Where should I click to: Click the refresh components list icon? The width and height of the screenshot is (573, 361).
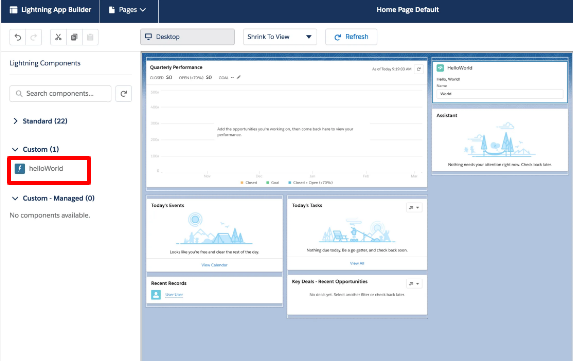pos(124,94)
